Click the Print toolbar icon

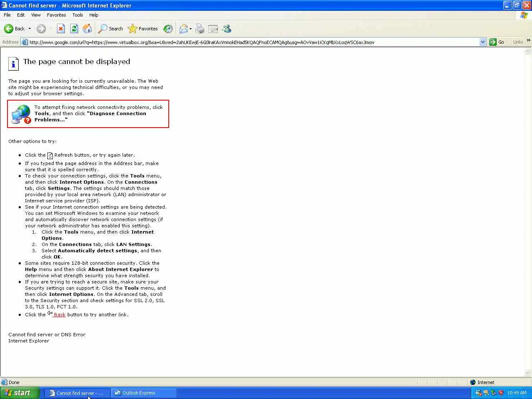point(200,29)
